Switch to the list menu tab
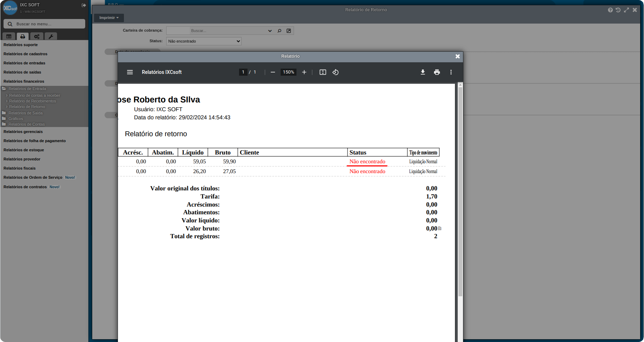The width and height of the screenshot is (644, 342). click(x=9, y=36)
